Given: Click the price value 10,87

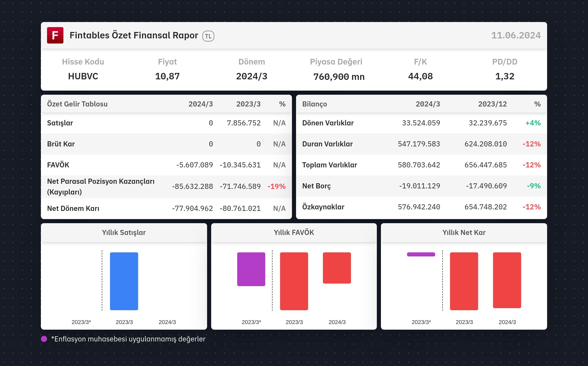Looking at the screenshot, I should tap(167, 76).
